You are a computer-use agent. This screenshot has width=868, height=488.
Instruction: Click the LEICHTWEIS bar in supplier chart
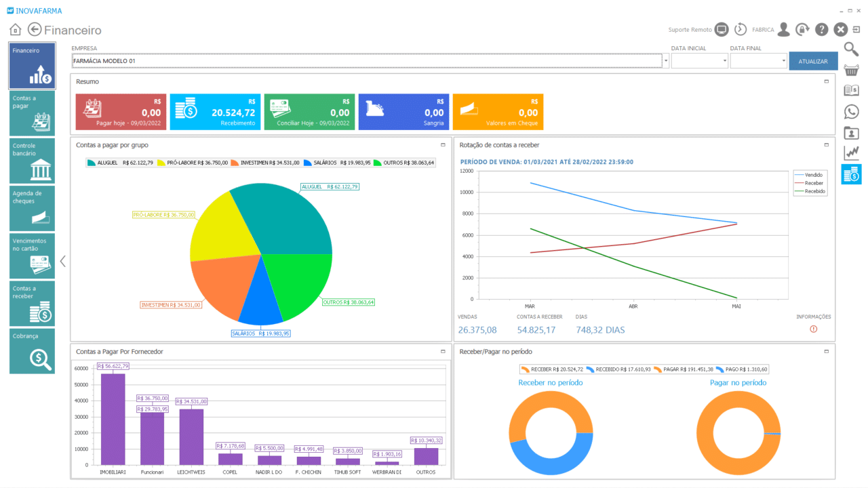191,437
